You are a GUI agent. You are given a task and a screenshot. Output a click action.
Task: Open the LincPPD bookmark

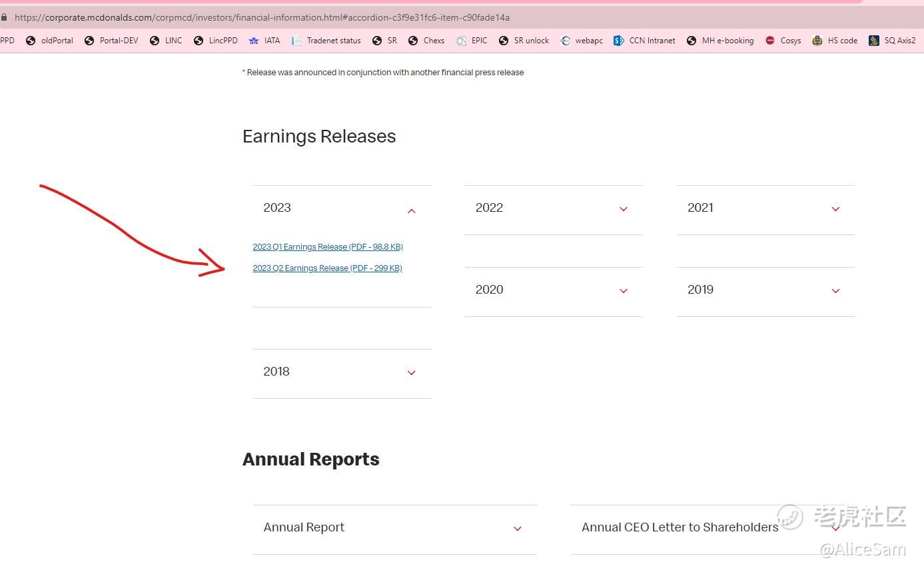pos(215,41)
